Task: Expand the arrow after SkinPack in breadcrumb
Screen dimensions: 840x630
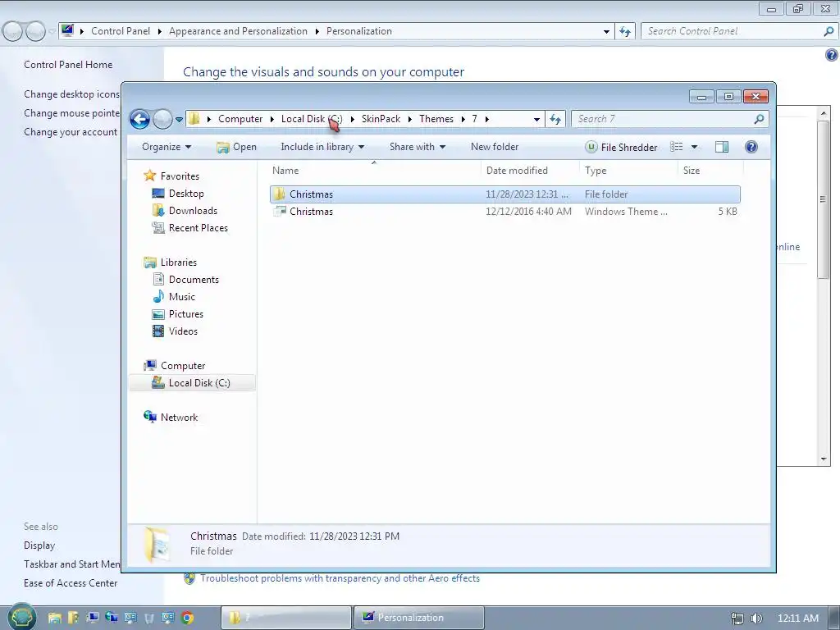Action: tap(410, 120)
